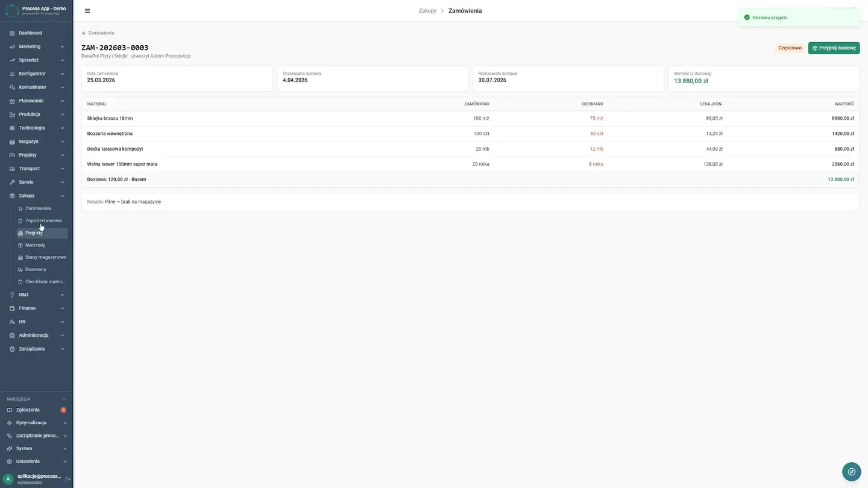Click the Sprzedaż trend icon
This screenshot has height=488, width=868.
pos(12,60)
